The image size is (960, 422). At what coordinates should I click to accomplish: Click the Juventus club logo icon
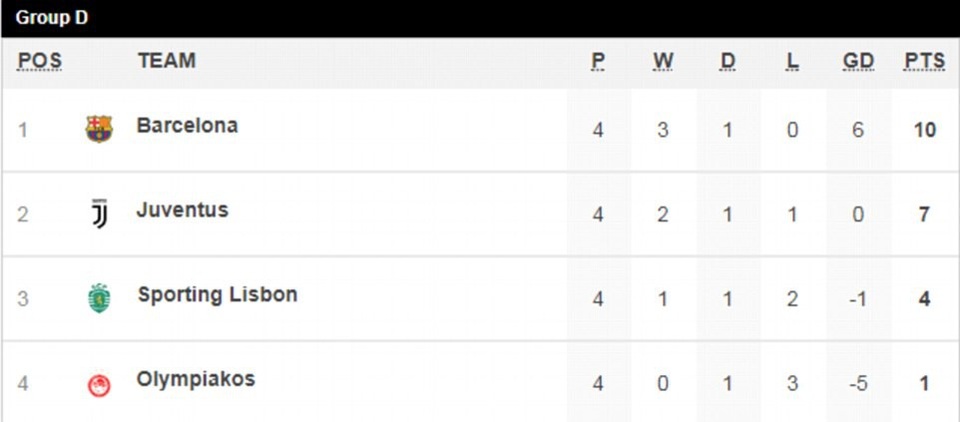[99, 213]
